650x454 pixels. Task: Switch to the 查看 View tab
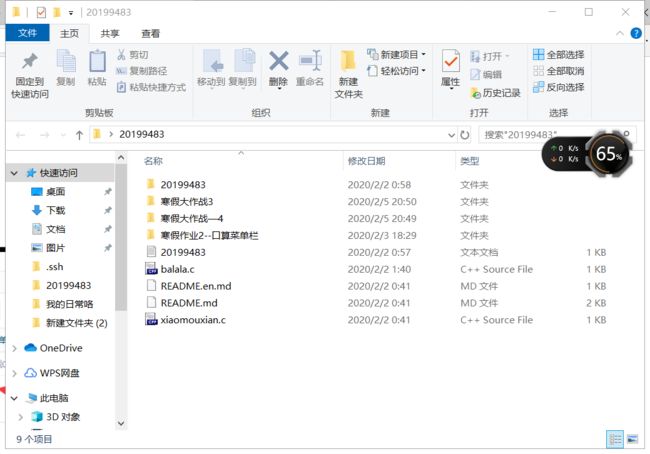click(x=150, y=34)
